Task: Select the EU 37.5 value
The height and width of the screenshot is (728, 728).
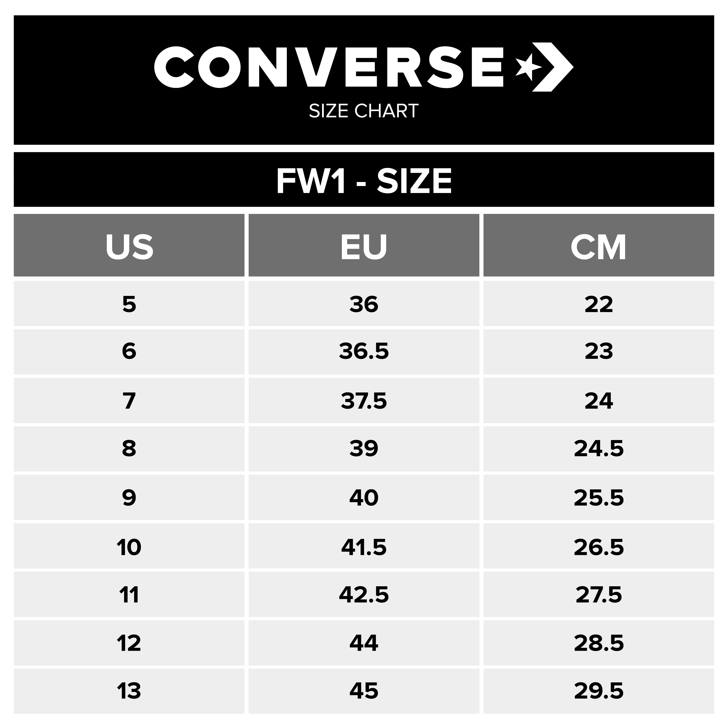Action: [364, 400]
